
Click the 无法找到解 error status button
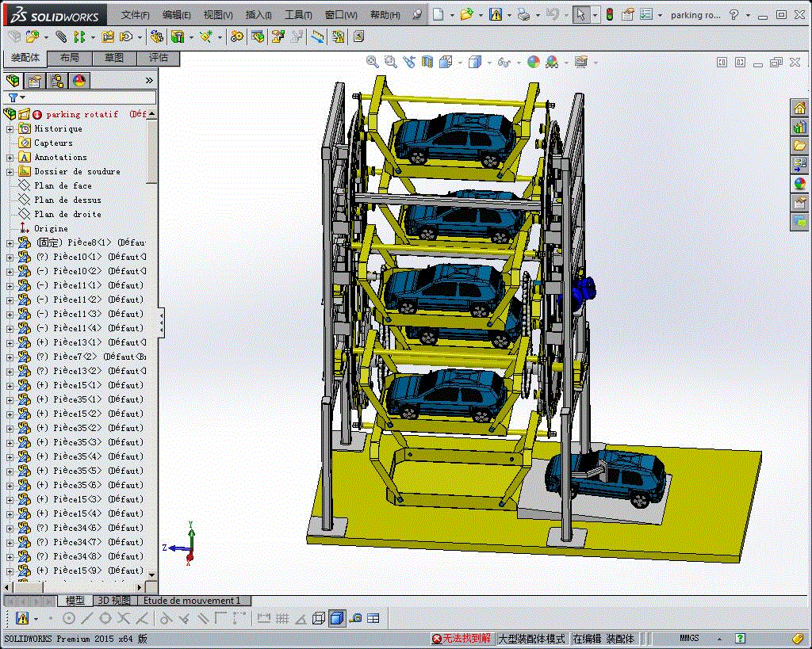(462, 638)
